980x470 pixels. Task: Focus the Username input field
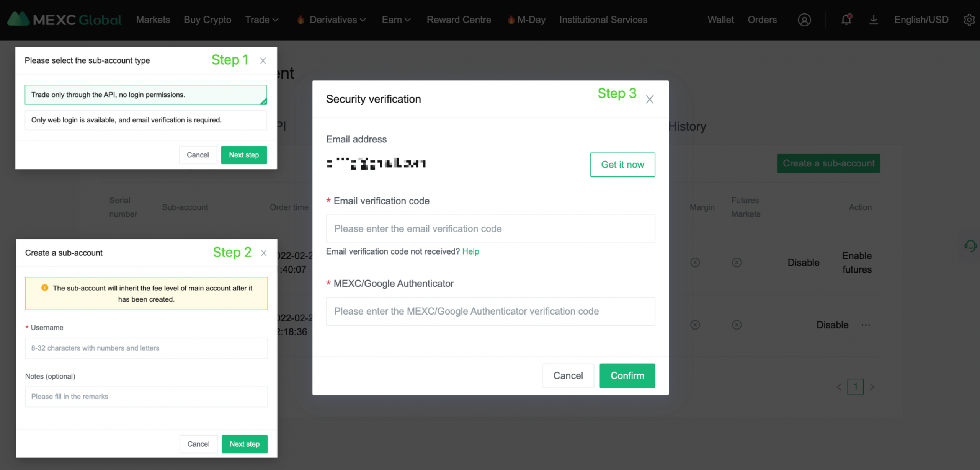tap(146, 348)
